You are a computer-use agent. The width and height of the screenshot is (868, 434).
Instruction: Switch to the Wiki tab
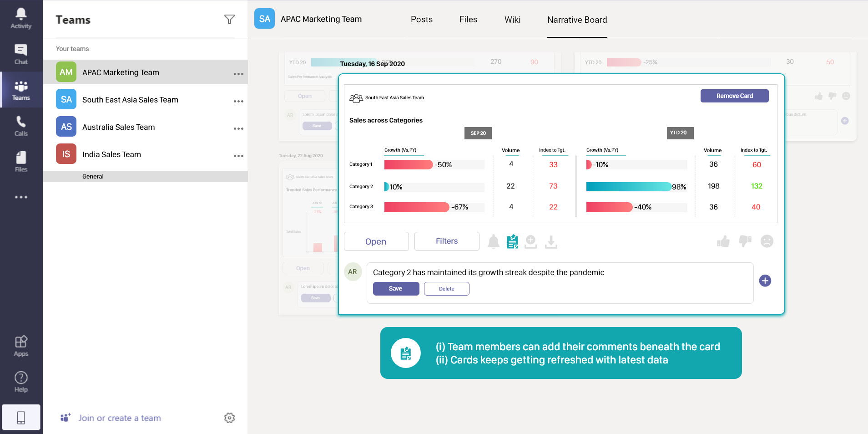point(512,20)
